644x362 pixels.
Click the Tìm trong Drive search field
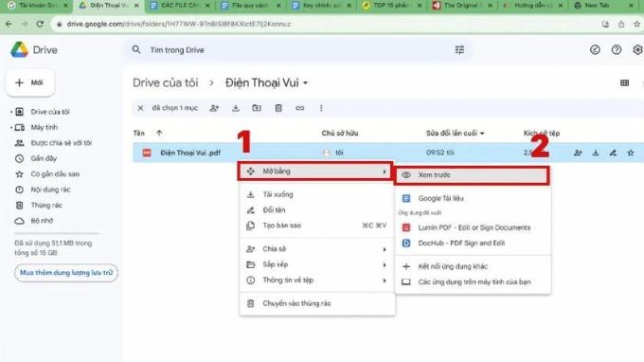pos(297,49)
